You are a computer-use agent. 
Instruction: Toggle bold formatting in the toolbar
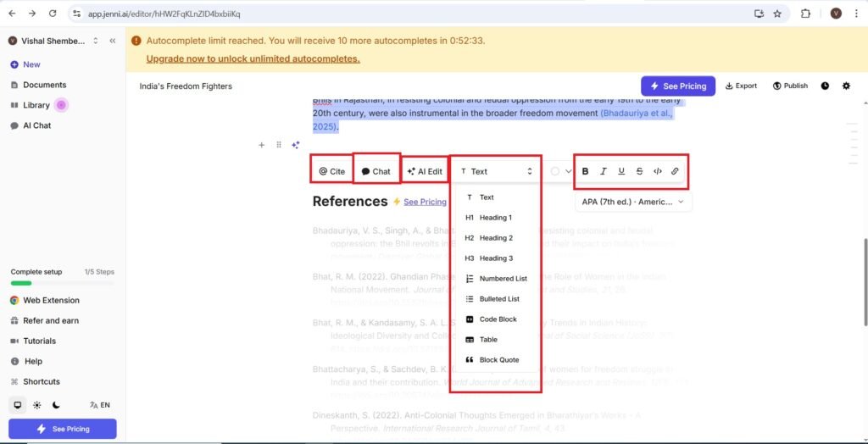click(585, 171)
